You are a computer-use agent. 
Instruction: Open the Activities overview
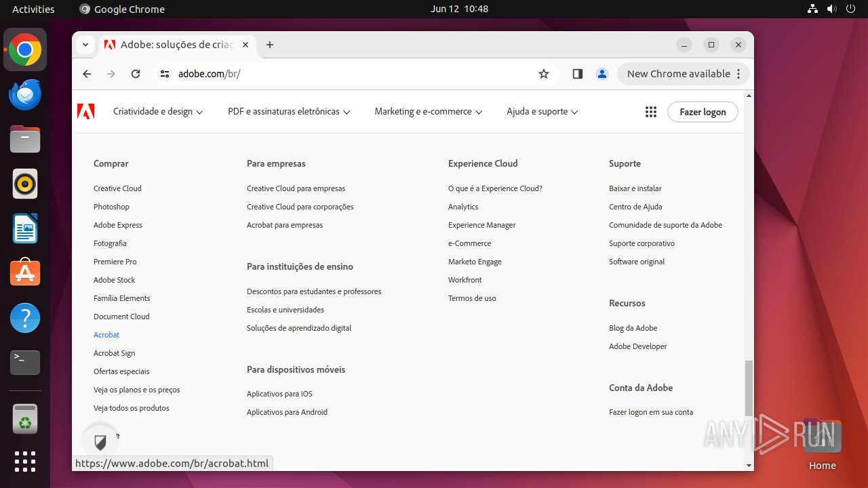point(33,9)
